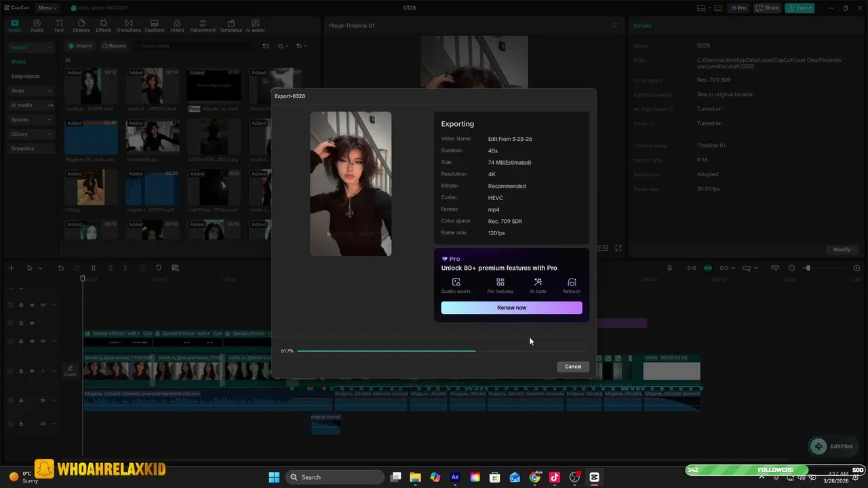This screenshot has width=868, height=488.
Task: Open the Effects tab
Action: coord(103,26)
